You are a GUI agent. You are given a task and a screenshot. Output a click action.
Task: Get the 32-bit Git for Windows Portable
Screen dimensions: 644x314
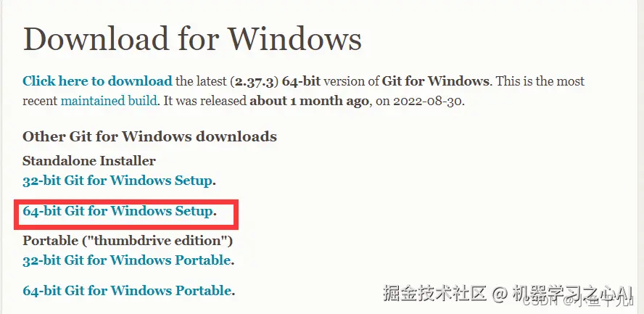click(x=127, y=260)
